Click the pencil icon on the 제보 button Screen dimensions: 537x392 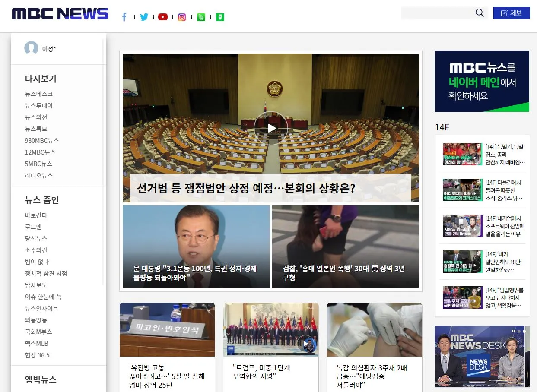[x=504, y=13]
